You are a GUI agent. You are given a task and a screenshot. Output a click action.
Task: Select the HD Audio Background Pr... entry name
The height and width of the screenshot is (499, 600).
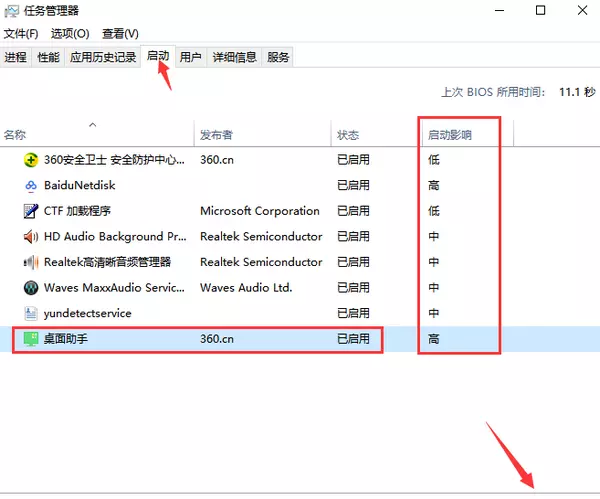[x=115, y=236]
